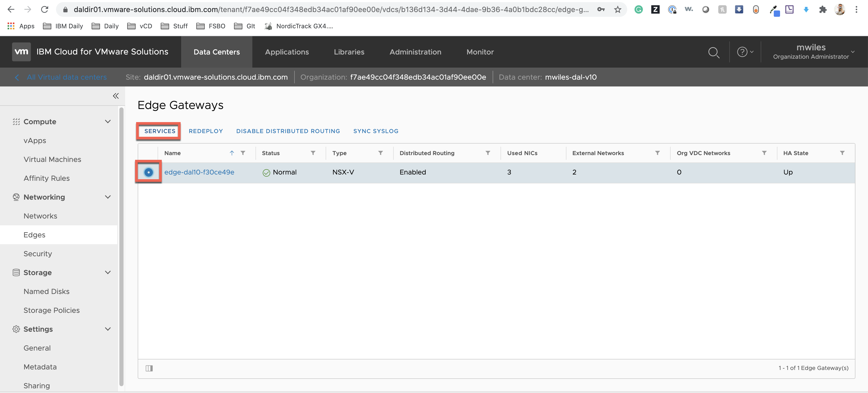
Task: Go back to All Virtual data centers
Action: 66,77
